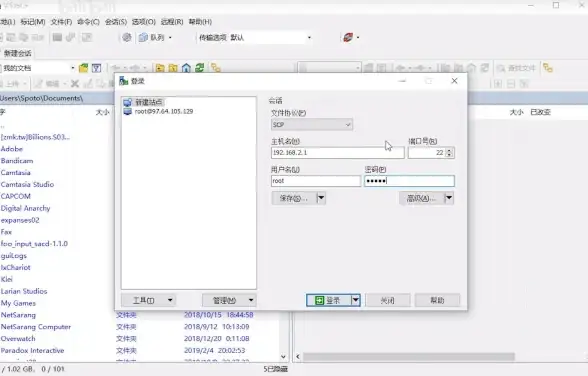Image resolution: width=588 pixels, height=376 pixels.
Task: Click the 已改变 column header in remote panel
Action: [540, 112]
